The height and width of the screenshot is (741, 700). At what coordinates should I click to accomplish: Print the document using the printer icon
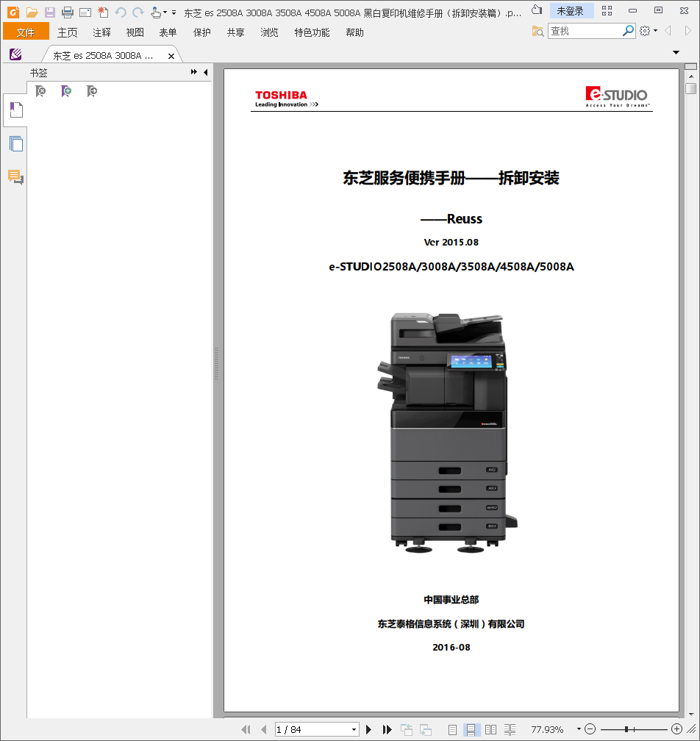tap(68, 12)
